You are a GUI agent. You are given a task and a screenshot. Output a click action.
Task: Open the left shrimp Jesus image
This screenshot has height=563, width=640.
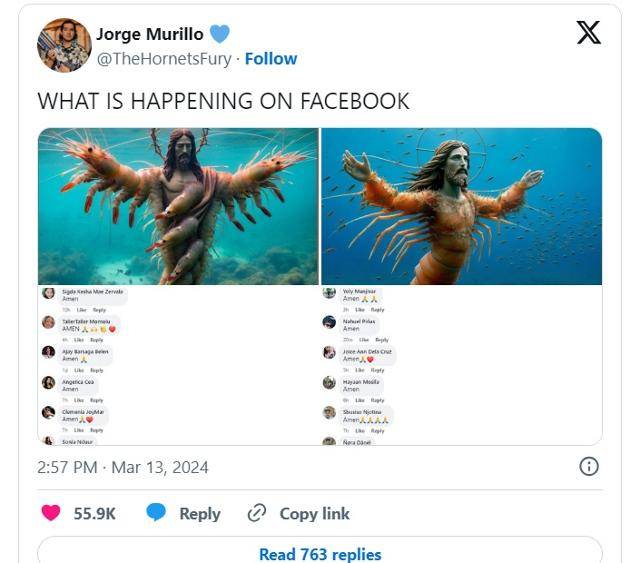(x=178, y=207)
